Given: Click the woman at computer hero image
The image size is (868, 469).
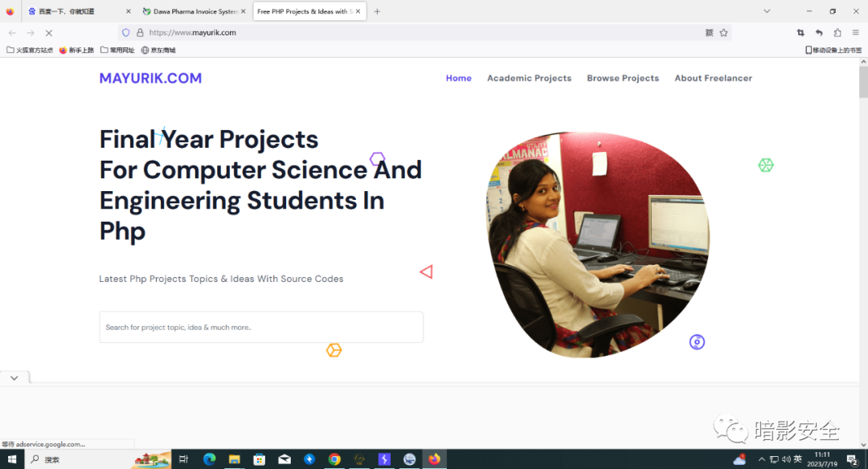Looking at the screenshot, I should pyautogui.click(x=598, y=244).
